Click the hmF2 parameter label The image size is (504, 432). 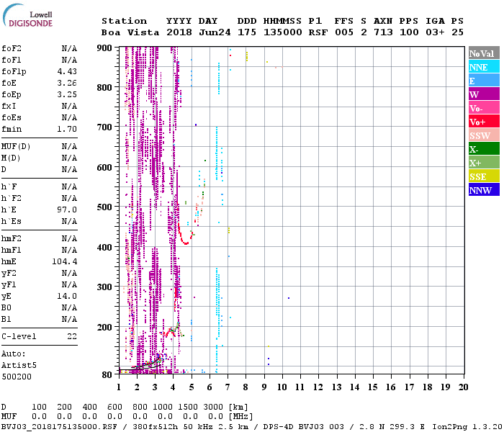coord(12,238)
